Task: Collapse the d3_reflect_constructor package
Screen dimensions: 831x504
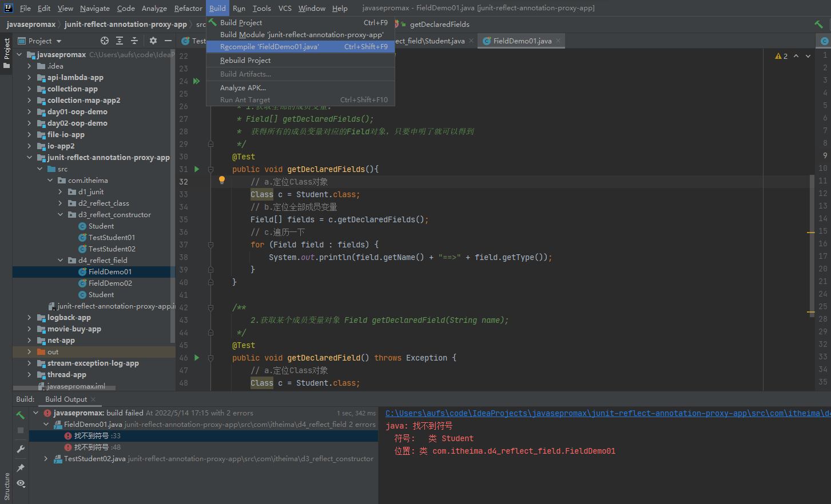Action: pyautogui.click(x=61, y=215)
